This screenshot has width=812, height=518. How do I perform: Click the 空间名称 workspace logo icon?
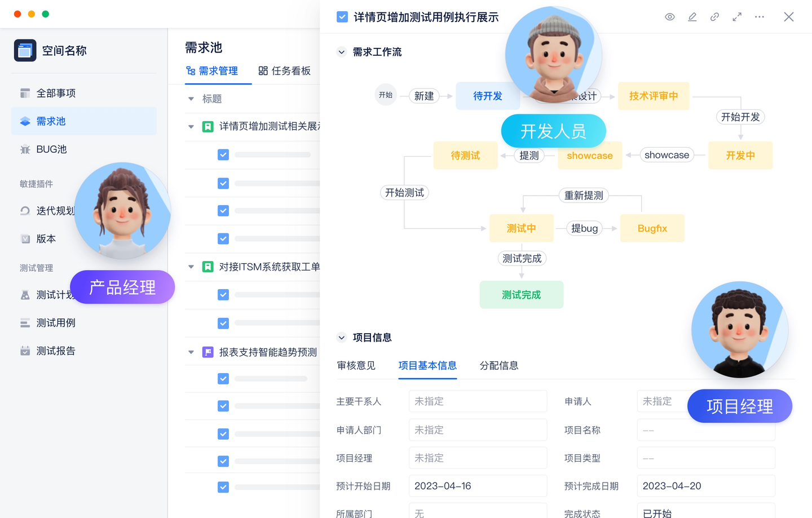coord(25,51)
